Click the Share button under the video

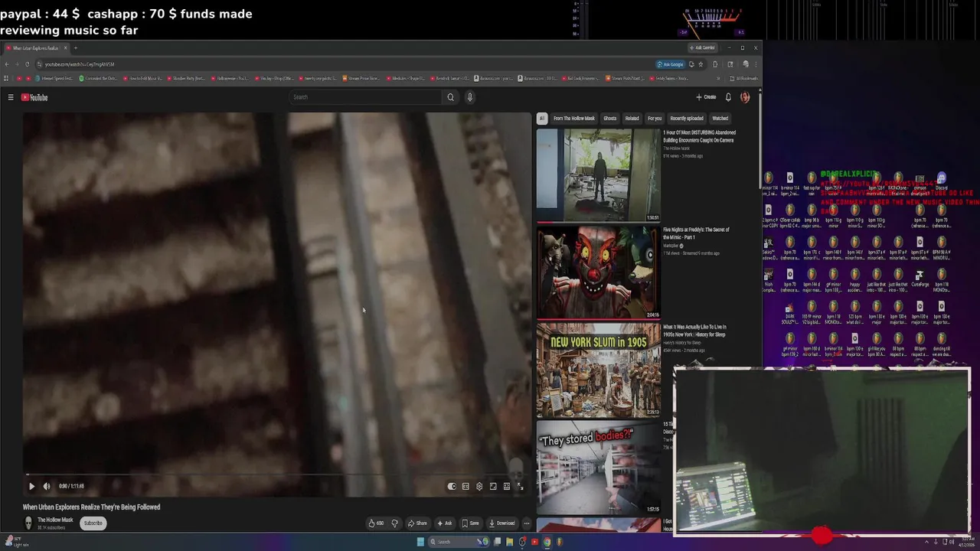pos(417,523)
